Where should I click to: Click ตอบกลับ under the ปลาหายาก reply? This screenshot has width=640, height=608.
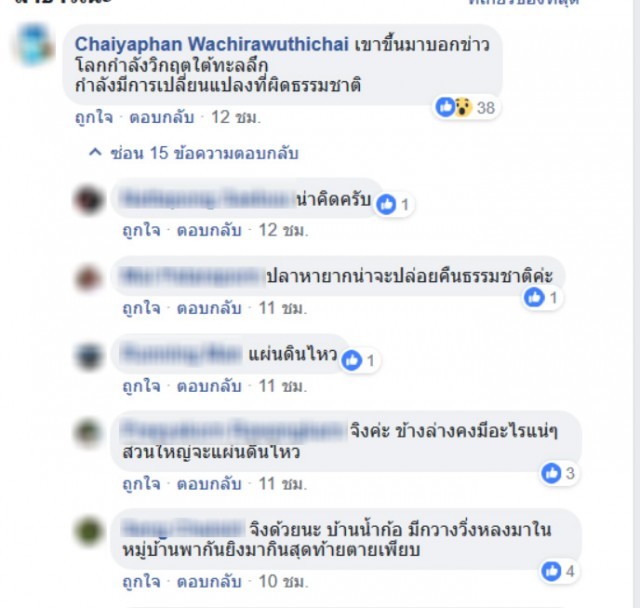pos(209,308)
